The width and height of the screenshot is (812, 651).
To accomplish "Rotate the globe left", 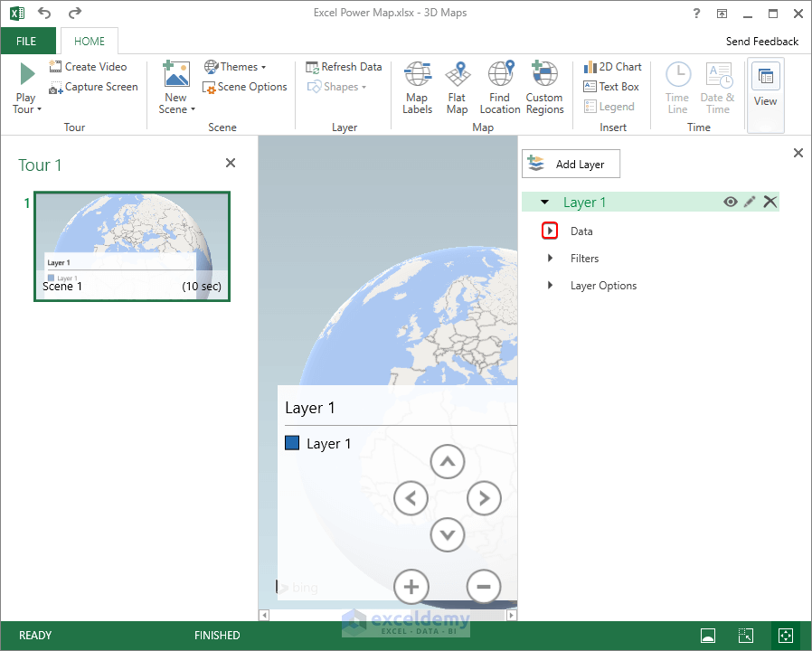I will (x=411, y=498).
